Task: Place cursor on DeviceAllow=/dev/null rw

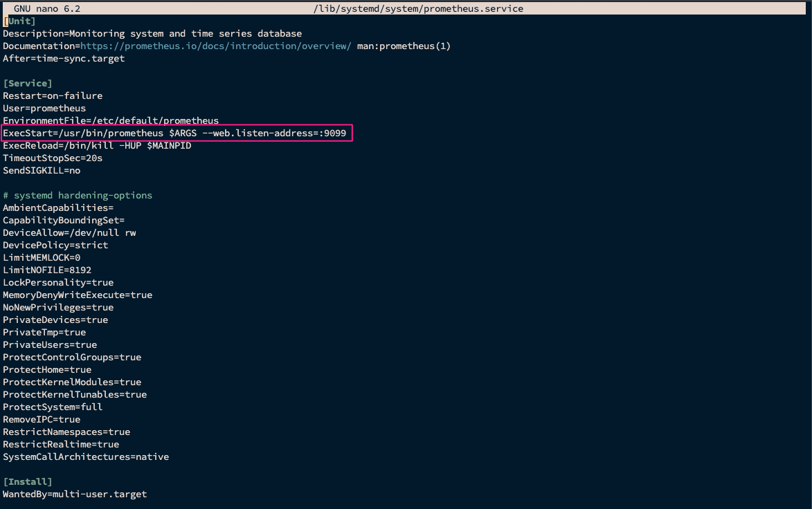Action: pyautogui.click(x=69, y=233)
